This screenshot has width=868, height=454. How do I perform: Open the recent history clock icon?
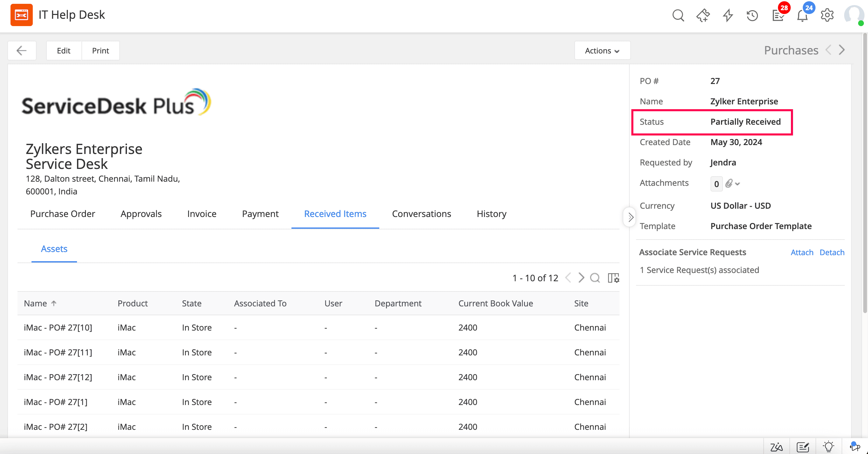[x=752, y=15]
